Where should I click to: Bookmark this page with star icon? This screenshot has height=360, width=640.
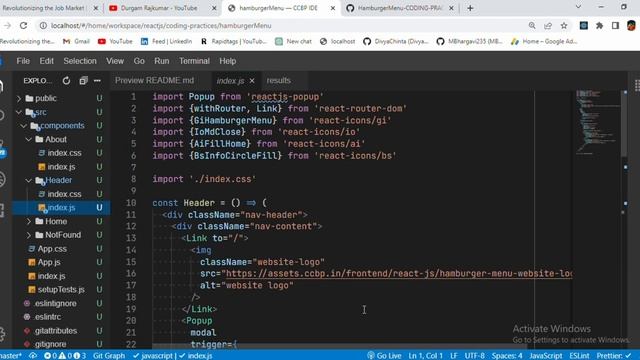pyautogui.click(x=564, y=25)
